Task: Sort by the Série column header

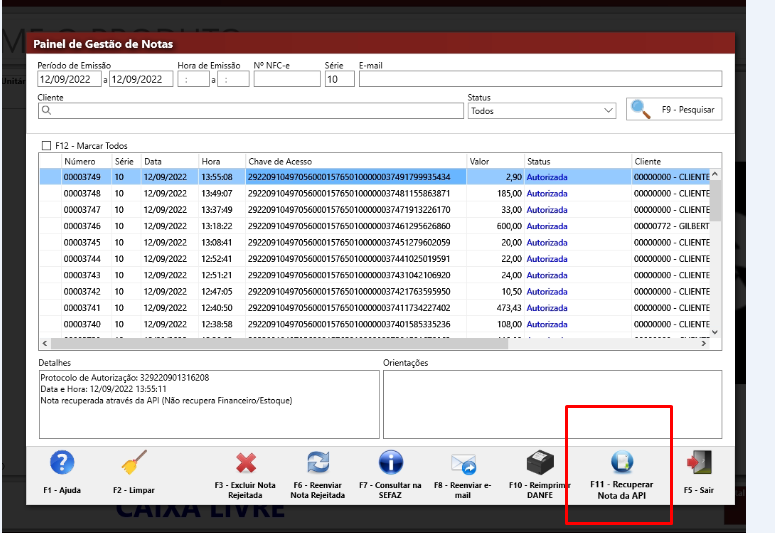Action: [x=127, y=161]
